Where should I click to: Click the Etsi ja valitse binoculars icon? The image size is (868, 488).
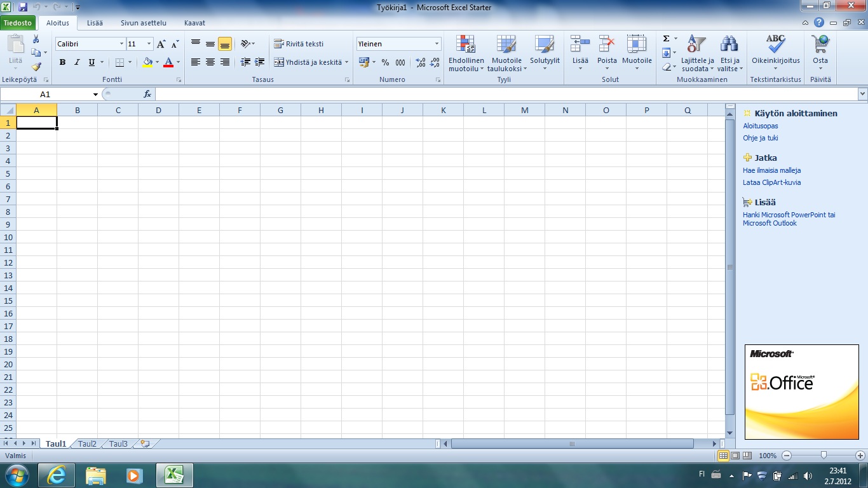point(729,44)
